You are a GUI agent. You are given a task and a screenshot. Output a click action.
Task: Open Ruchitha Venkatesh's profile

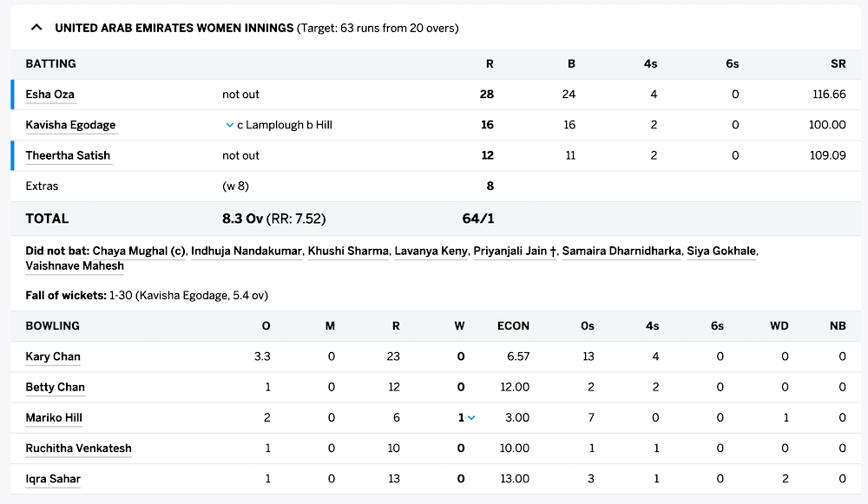(78, 448)
